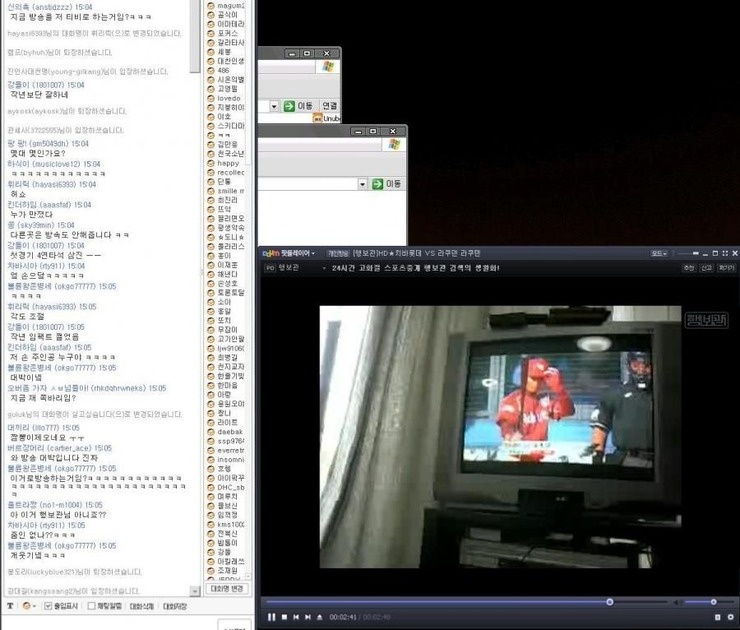Toggle the 출입표시 checkbox
This screenshot has width=740, height=630.
point(48,606)
